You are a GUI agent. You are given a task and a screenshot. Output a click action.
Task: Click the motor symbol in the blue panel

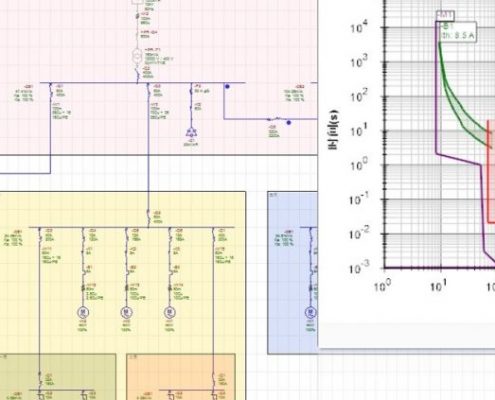(311, 313)
